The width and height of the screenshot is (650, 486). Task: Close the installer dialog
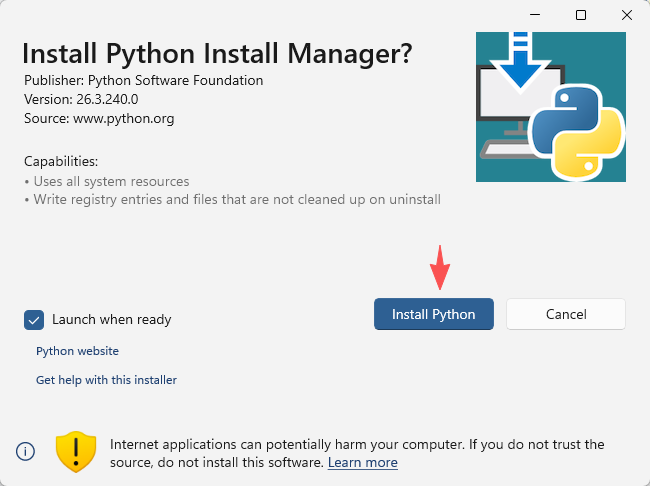click(x=627, y=15)
